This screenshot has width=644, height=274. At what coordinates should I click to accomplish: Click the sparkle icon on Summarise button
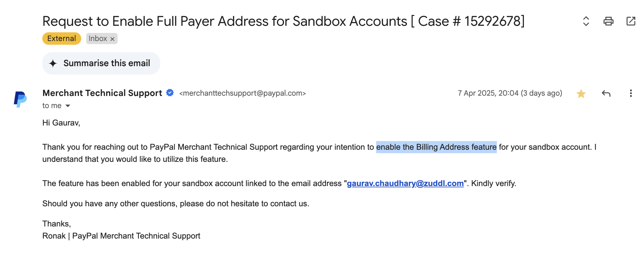point(53,63)
